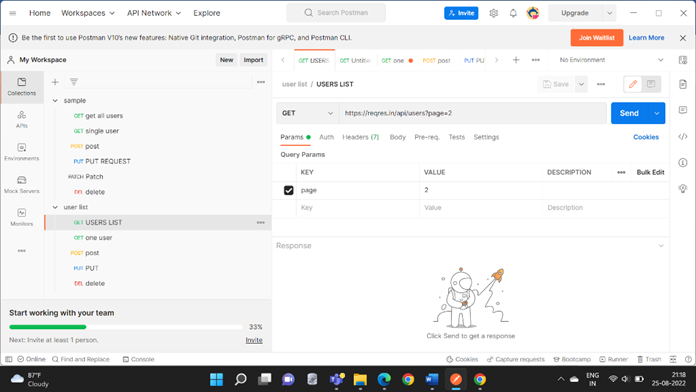Switch to the Body tab
Viewport: 696px width, 392px height.
(398, 137)
